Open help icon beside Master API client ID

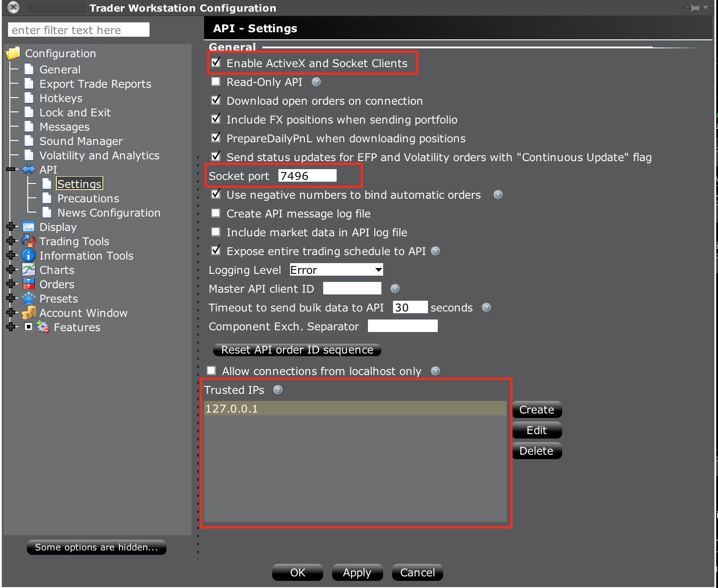[395, 289]
